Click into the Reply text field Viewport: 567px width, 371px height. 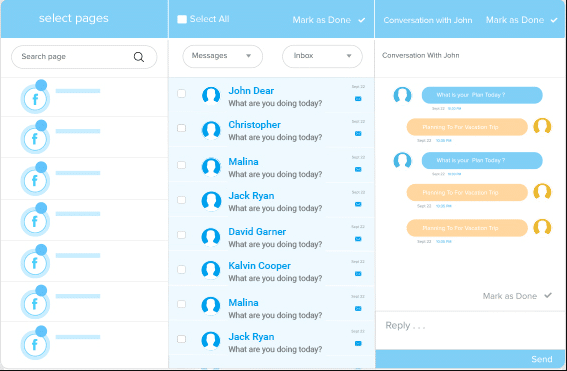[470, 330]
